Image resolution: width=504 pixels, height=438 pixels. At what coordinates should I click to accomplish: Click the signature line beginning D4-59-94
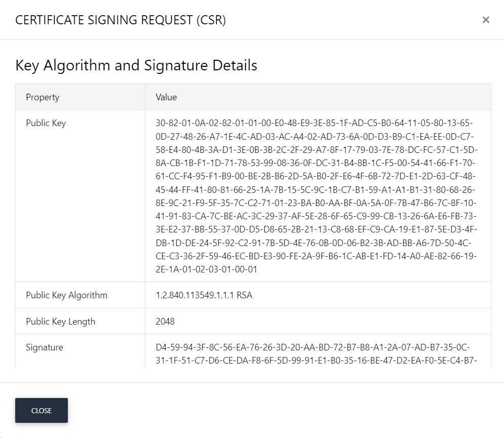click(313, 347)
